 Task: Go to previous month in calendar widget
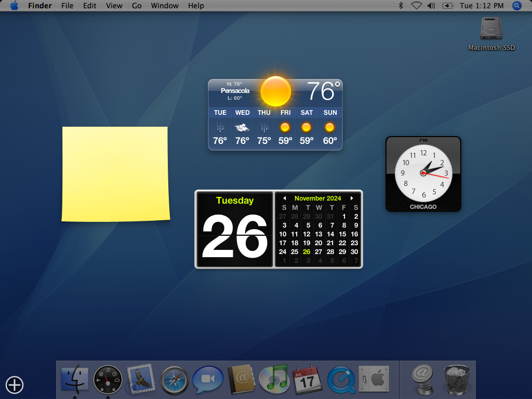click(x=284, y=198)
